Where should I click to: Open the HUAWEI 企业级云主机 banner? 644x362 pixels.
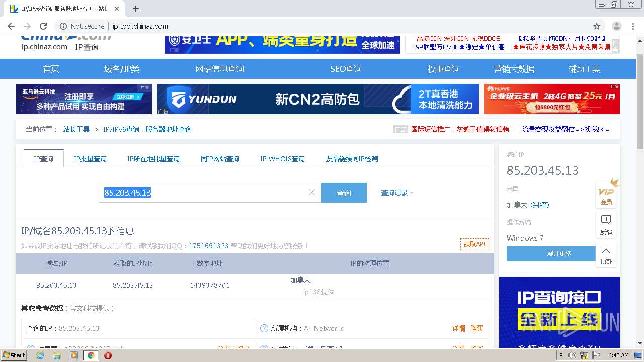[x=552, y=99]
